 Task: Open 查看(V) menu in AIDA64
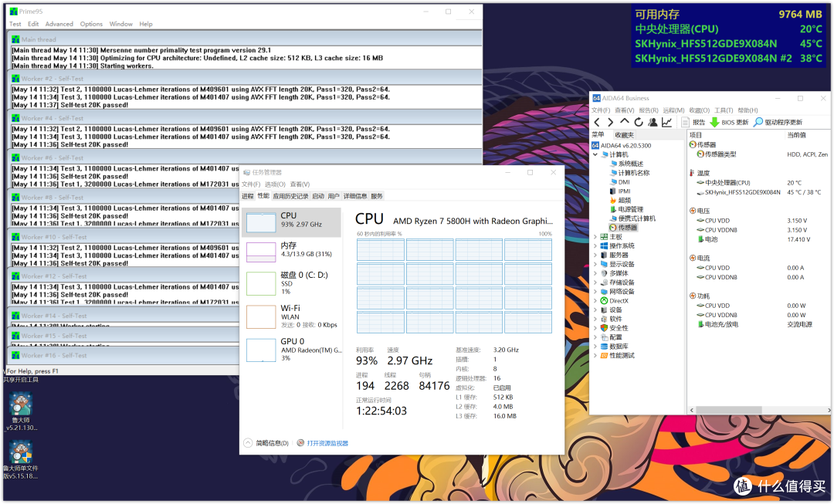point(625,110)
